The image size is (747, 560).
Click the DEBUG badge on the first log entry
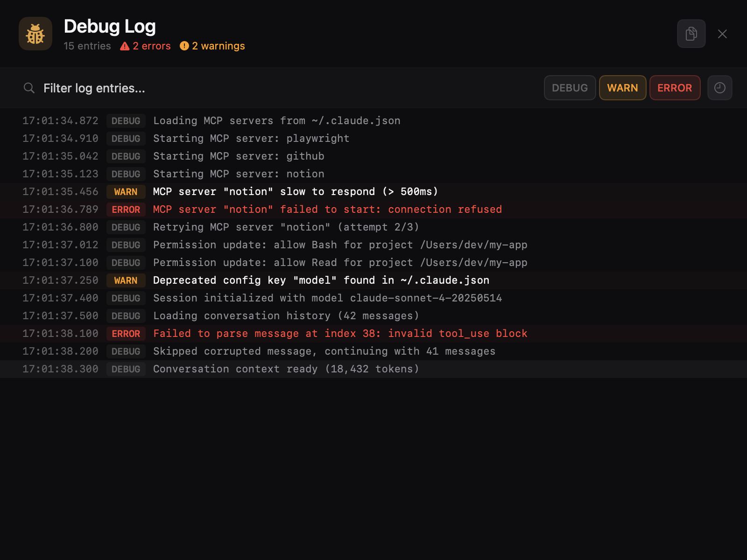[126, 120]
